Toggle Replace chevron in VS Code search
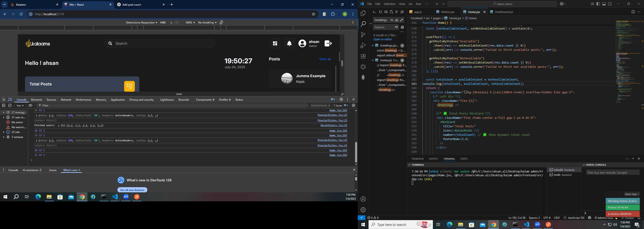644x229 pixels. point(371,23)
